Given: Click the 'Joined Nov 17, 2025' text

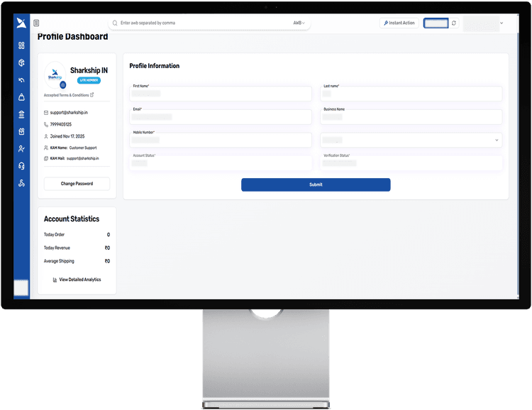Looking at the screenshot, I should pos(67,136).
